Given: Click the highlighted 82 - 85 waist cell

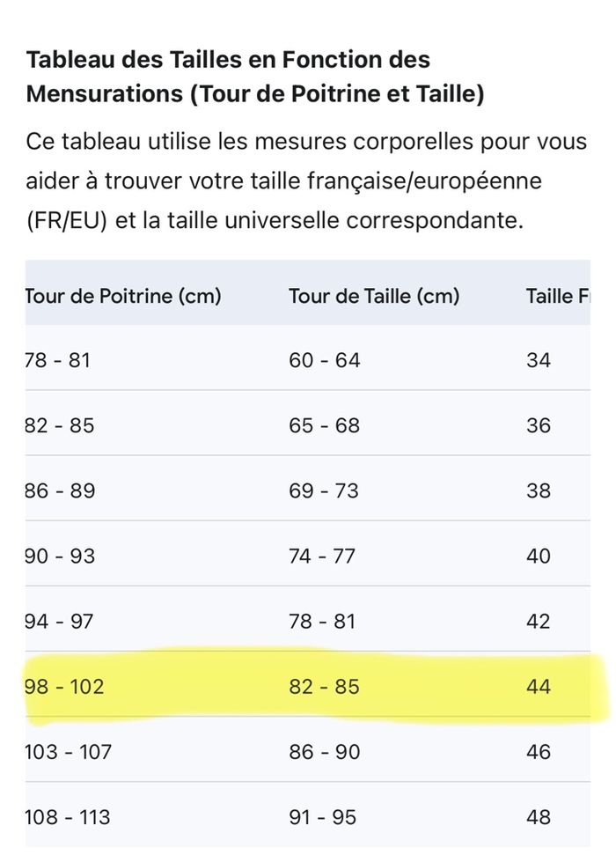Looking at the screenshot, I should (324, 686).
